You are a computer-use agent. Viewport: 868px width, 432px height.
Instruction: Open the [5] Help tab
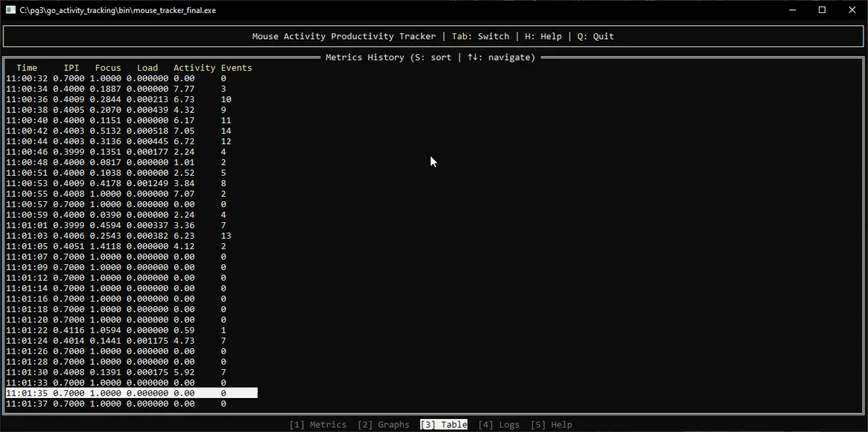pos(551,425)
